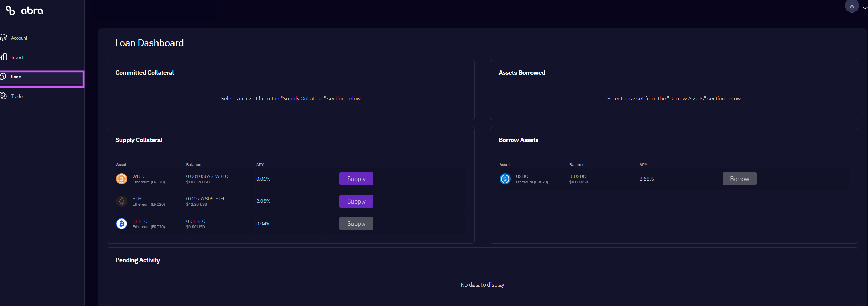This screenshot has width=868, height=306.
Task: Click the Balance column header in Supply Collateral
Action: [194, 165]
